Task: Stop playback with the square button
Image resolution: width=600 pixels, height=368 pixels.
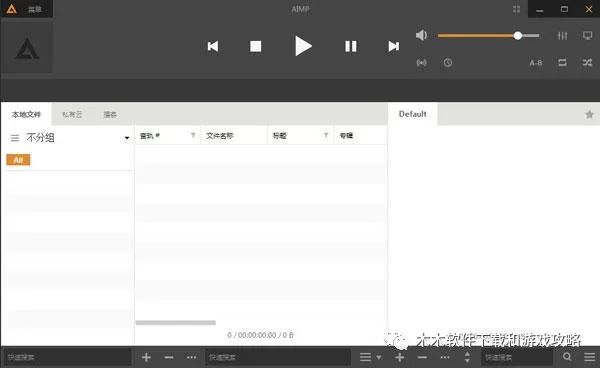Action: 256,46
